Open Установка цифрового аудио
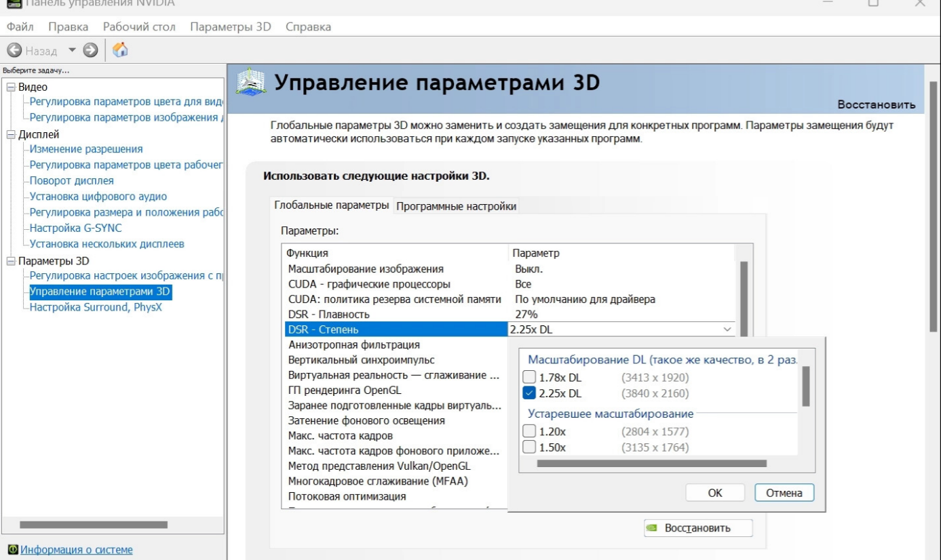The width and height of the screenshot is (941, 560). click(98, 197)
